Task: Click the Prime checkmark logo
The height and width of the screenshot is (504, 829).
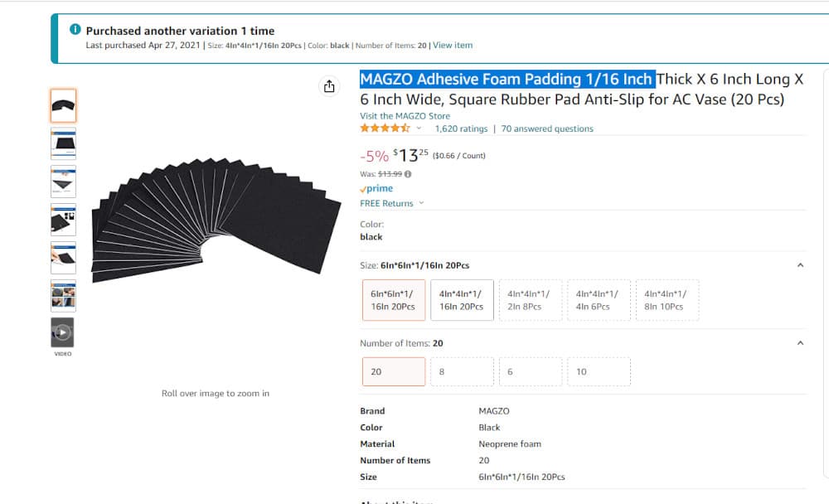Action: (376, 188)
